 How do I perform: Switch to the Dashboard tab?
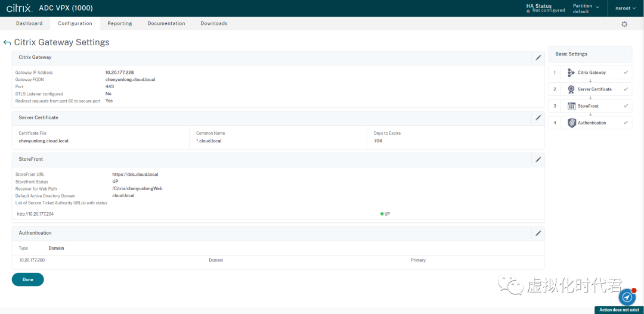29,23
